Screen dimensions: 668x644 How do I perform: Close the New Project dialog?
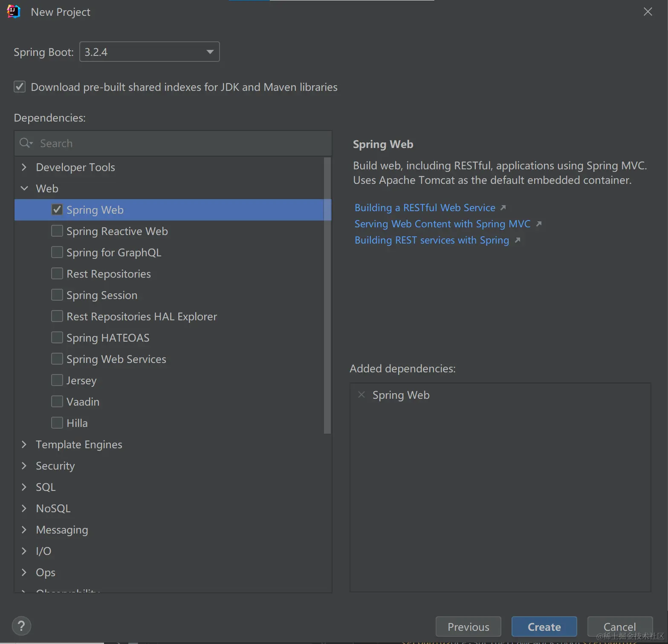coord(648,12)
